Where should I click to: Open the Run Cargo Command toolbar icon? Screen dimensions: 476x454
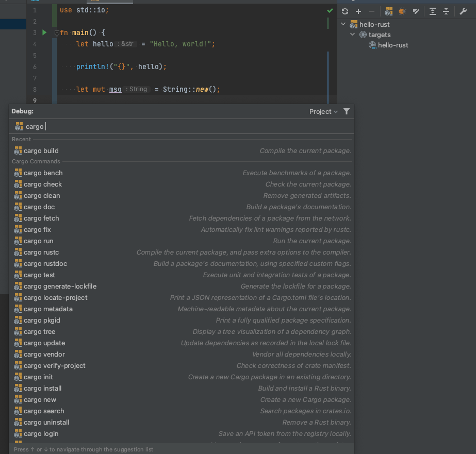[388, 11]
